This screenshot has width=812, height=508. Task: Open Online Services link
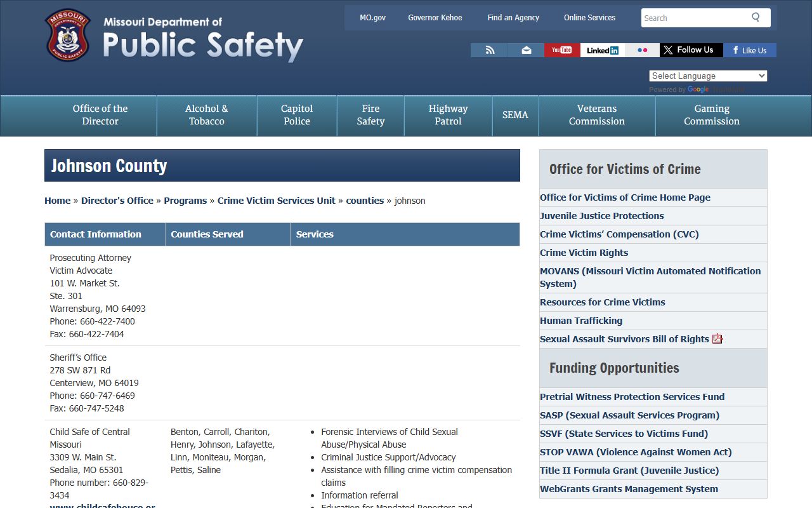(589, 18)
